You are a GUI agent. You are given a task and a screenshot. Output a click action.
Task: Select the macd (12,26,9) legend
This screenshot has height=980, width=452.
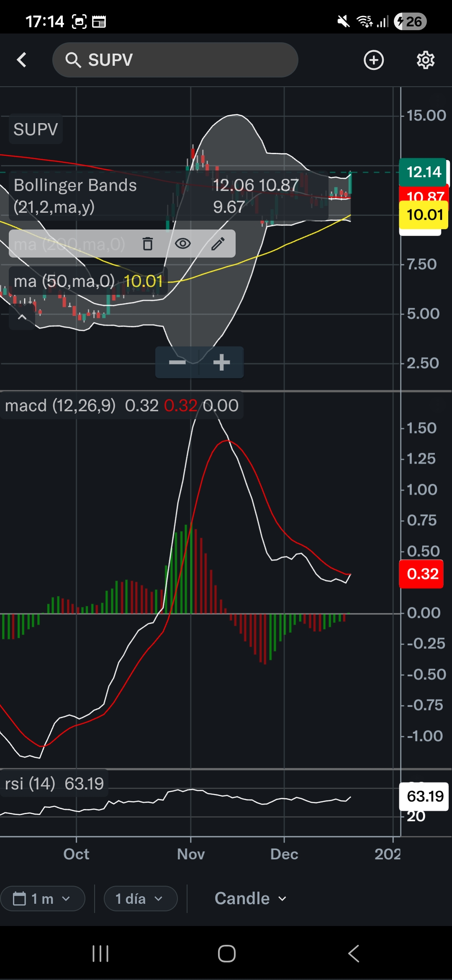tap(60, 405)
